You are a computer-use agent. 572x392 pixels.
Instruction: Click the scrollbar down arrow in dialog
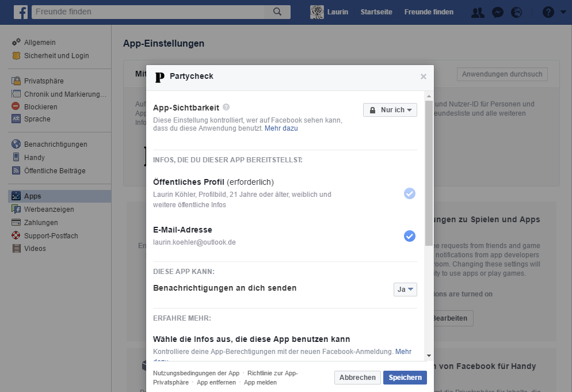coord(429,356)
